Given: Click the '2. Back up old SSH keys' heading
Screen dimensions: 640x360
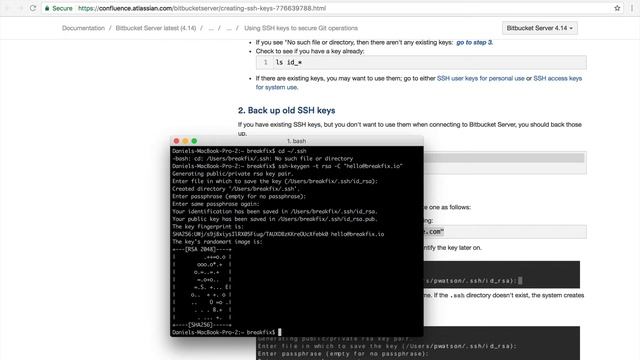Looking at the screenshot, I should [x=287, y=110].
